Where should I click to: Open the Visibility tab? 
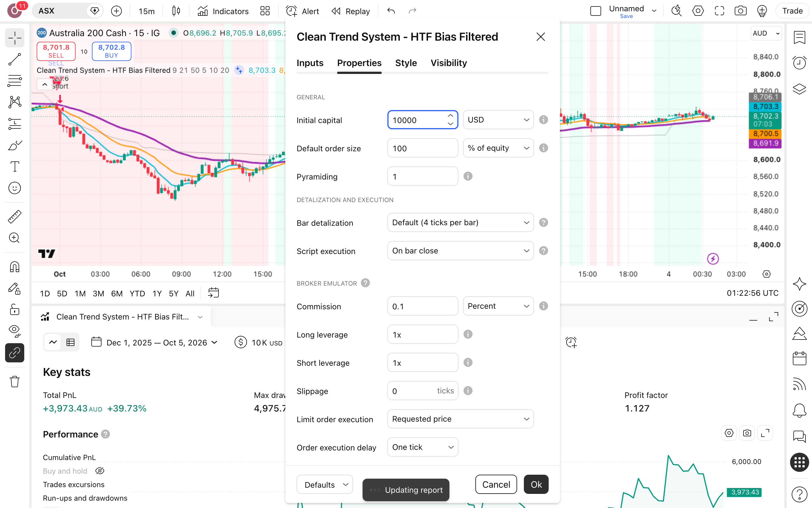tap(449, 63)
